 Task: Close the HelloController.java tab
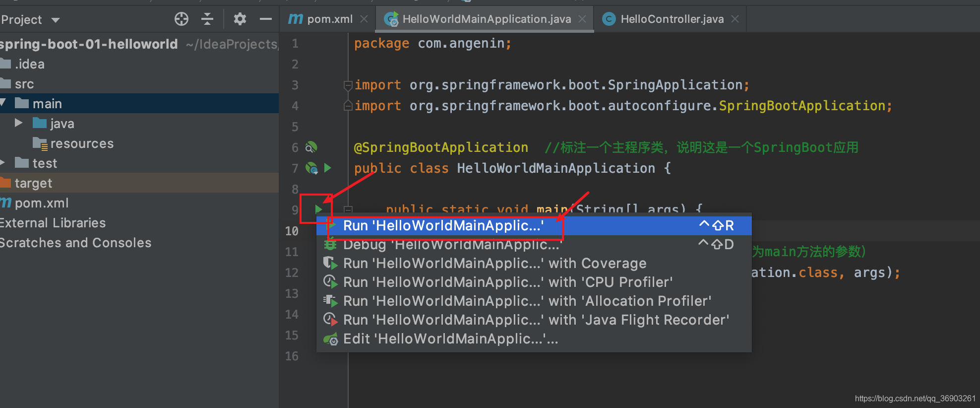click(735, 19)
